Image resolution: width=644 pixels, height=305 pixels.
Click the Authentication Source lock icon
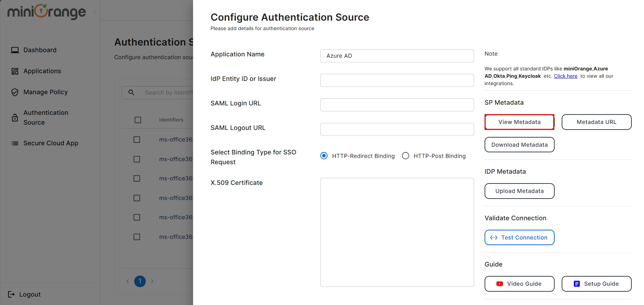click(15, 118)
